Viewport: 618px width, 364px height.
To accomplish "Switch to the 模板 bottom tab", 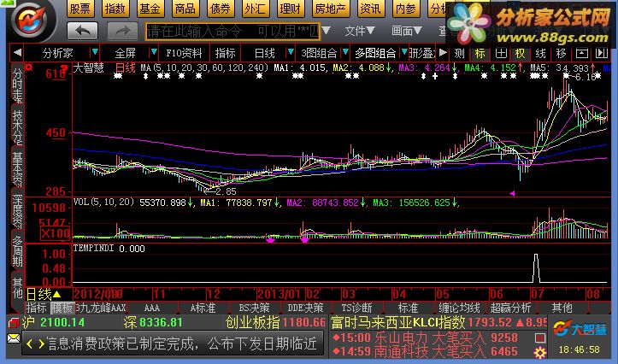I will (x=62, y=308).
